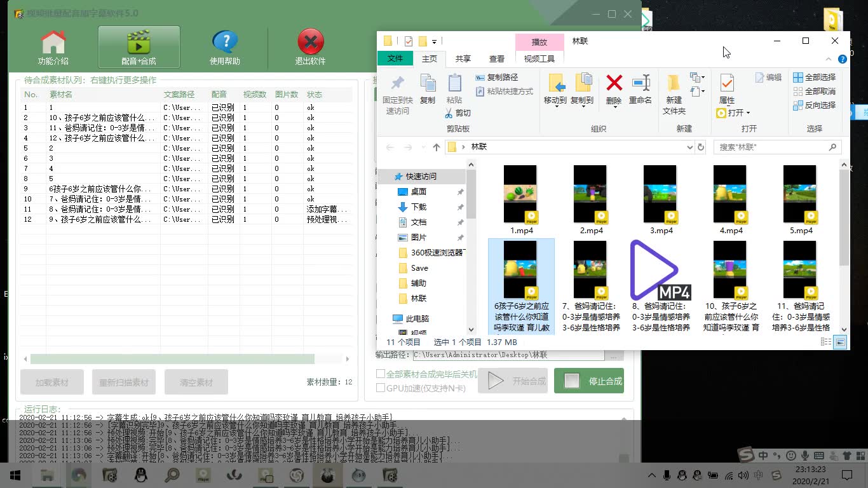This screenshot has width=868, height=488.
Task: Collapse the Explorer ribbon chevron
Action: tap(829, 58)
